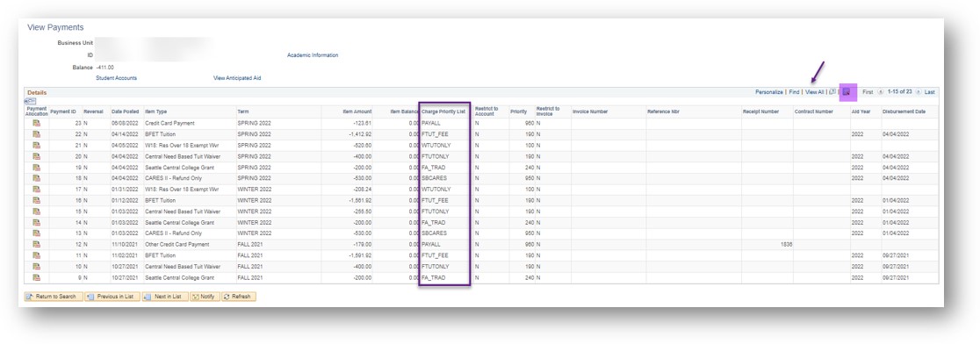Click the -1,591.92 item amount cell

[x=359, y=255]
